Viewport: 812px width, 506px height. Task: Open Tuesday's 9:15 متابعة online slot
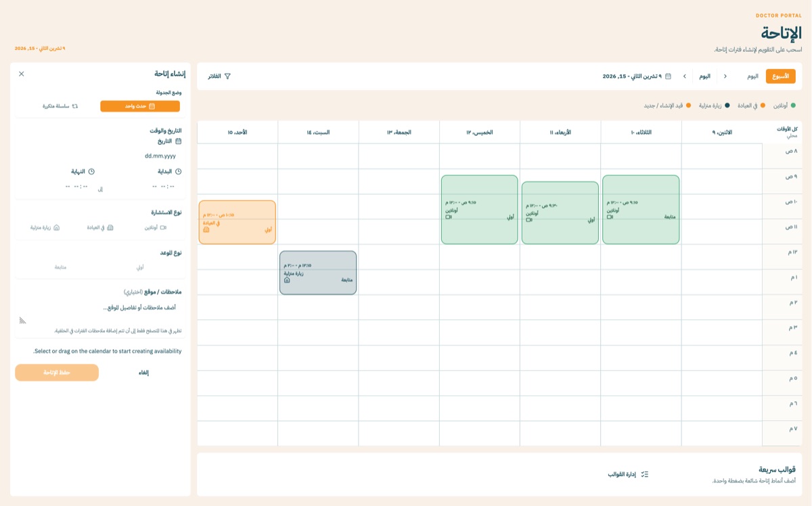(x=641, y=210)
